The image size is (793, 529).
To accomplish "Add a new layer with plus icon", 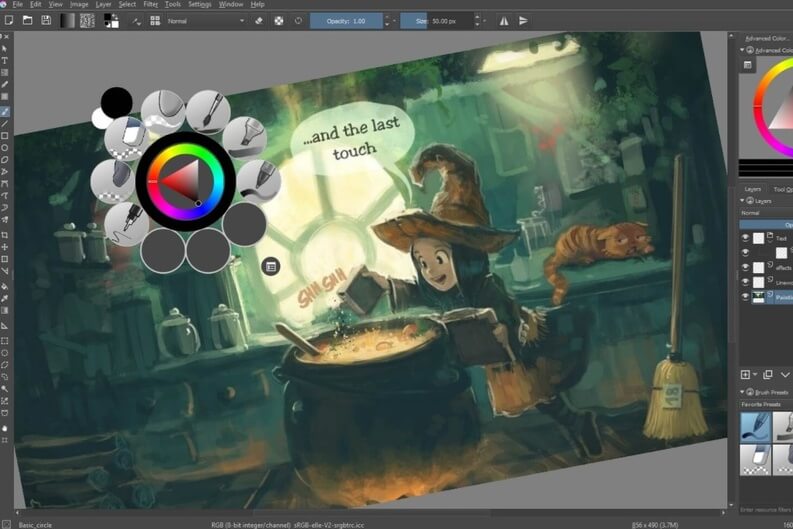I will tap(745, 375).
